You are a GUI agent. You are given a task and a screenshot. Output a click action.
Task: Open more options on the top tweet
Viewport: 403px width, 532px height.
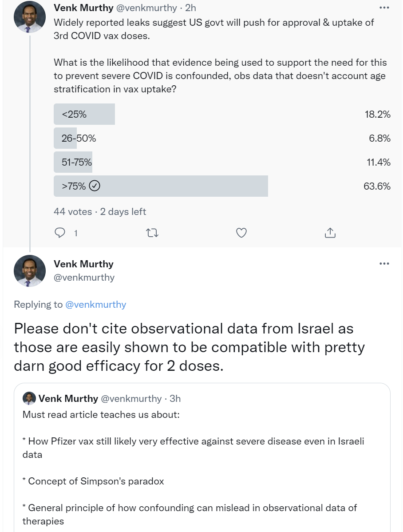(x=384, y=8)
